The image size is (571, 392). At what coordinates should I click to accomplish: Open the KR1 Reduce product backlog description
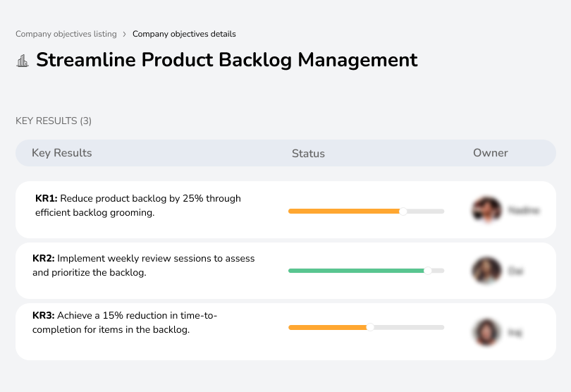coord(138,205)
